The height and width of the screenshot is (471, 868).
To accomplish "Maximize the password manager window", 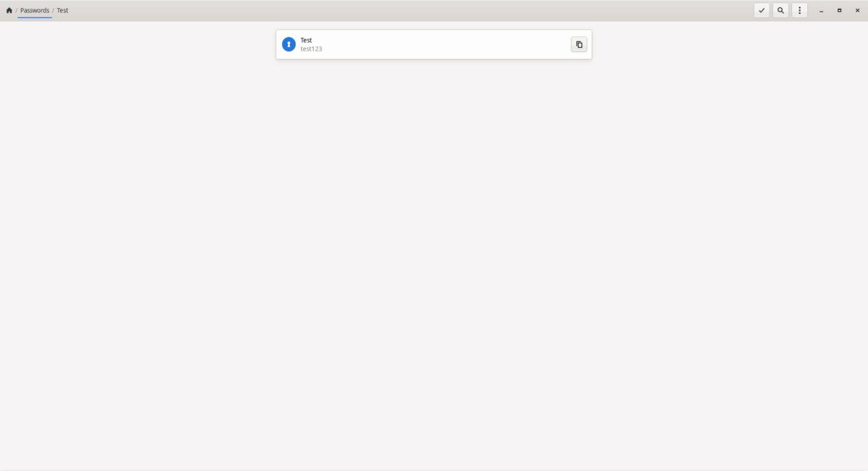I will [839, 10].
